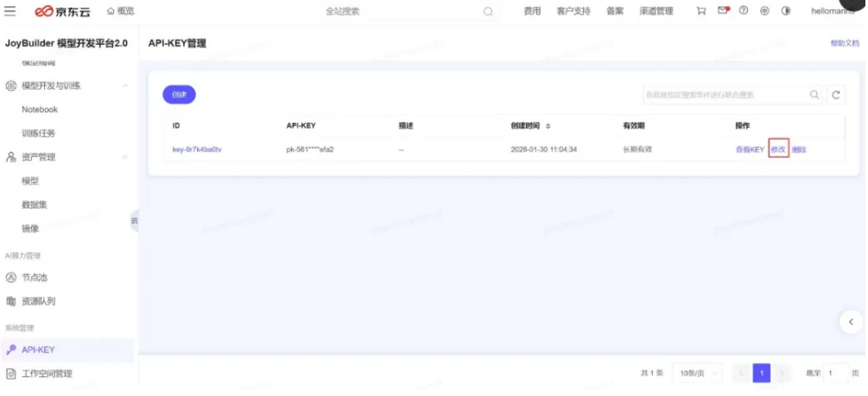Open the hamburger menu at top left

pos(10,11)
